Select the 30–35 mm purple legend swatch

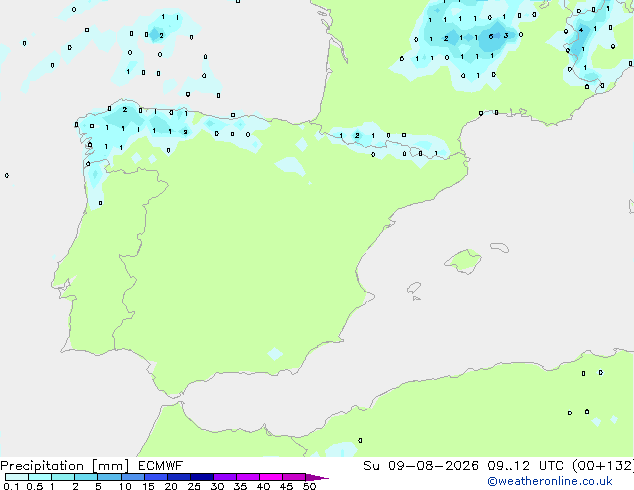[224, 477]
